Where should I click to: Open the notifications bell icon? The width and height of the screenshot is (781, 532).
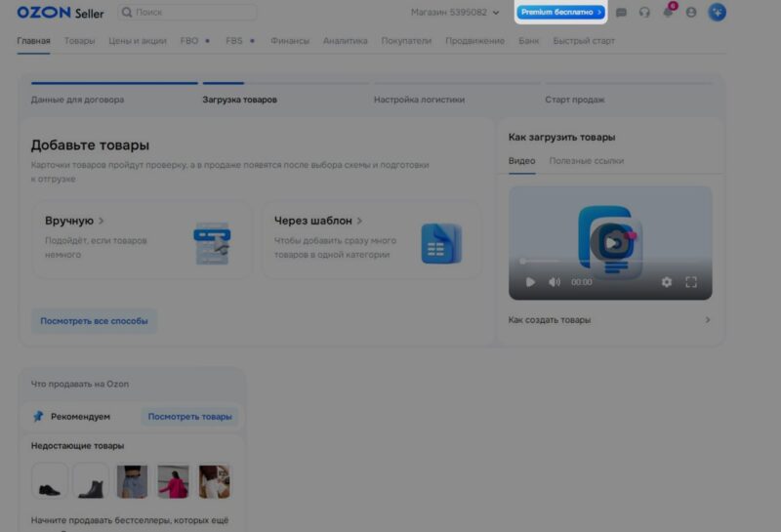point(668,13)
